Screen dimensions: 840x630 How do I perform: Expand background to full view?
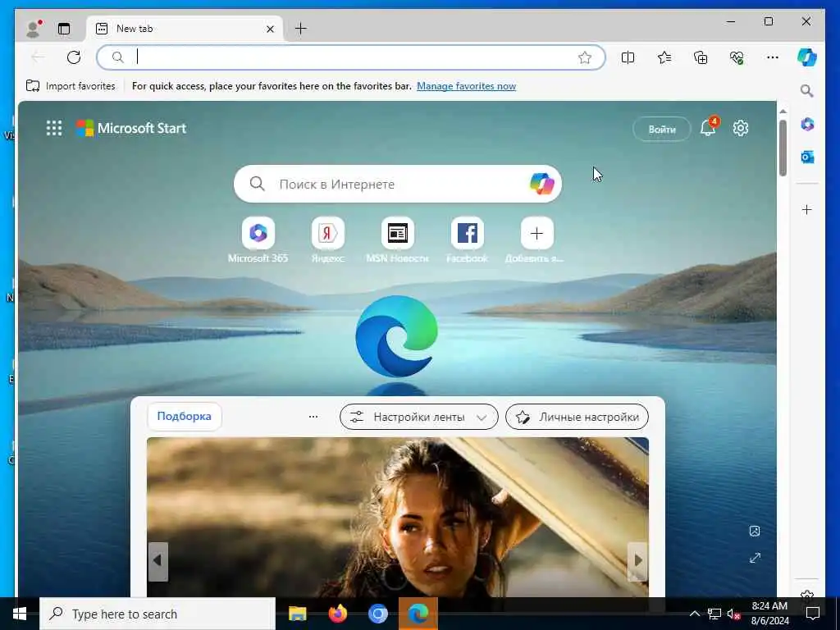755,558
